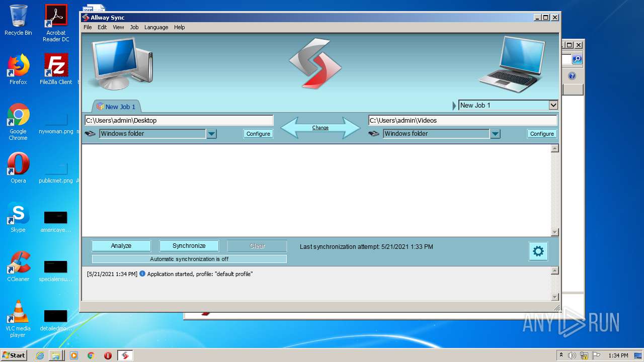Screen dimensions: 644x362
Task: Open the Edit menu
Action: (x=102, y=27)
